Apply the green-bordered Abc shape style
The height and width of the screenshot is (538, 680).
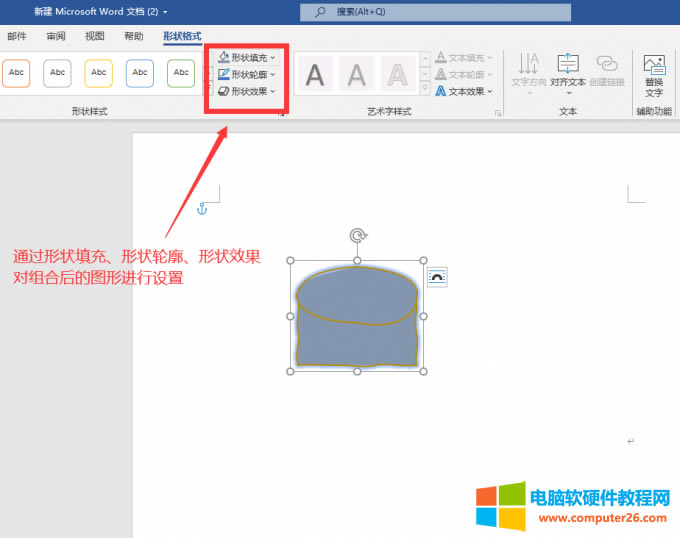pyautogui.click(x=180, y=73)
